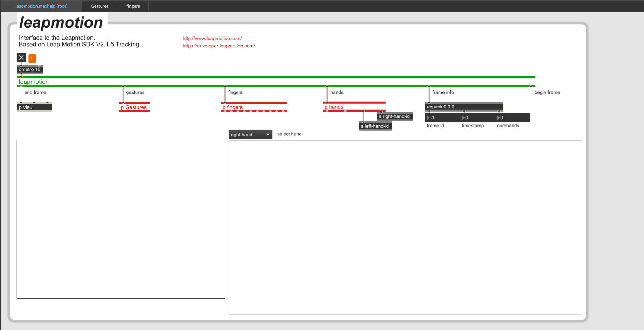
Task: Click the hand data display panel
Action: pos(405,227)
